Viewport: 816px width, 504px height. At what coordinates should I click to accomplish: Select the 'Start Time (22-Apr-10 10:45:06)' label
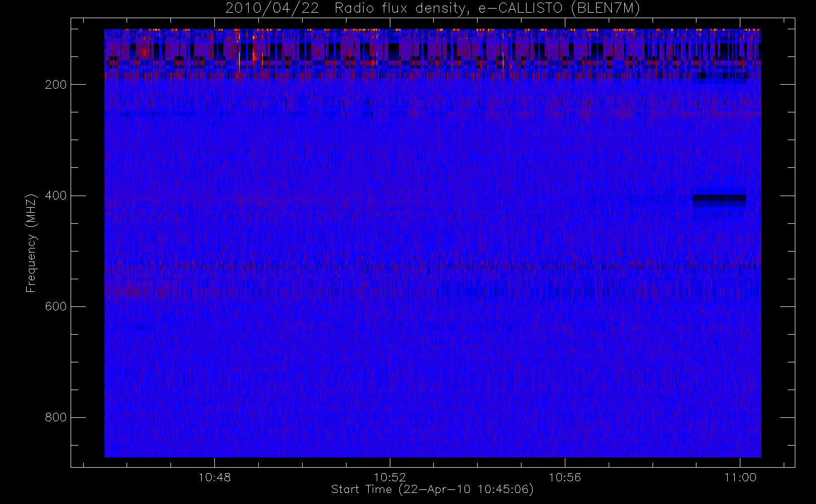(x=432, y=489)
